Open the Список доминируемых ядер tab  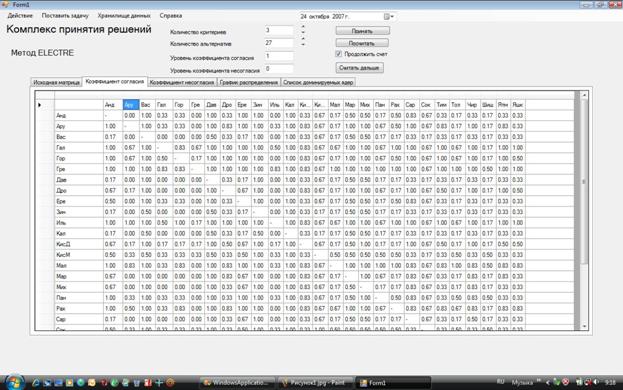(318, 82)
